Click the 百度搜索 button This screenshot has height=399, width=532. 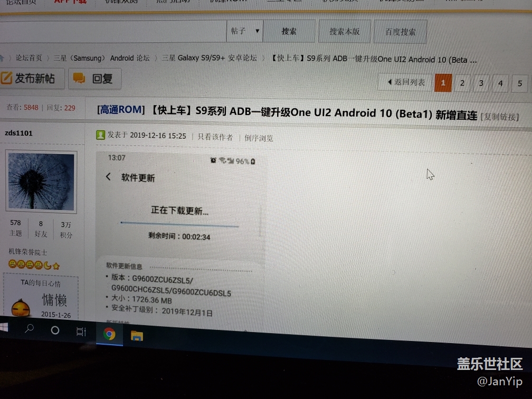click(x=400, y=32)
